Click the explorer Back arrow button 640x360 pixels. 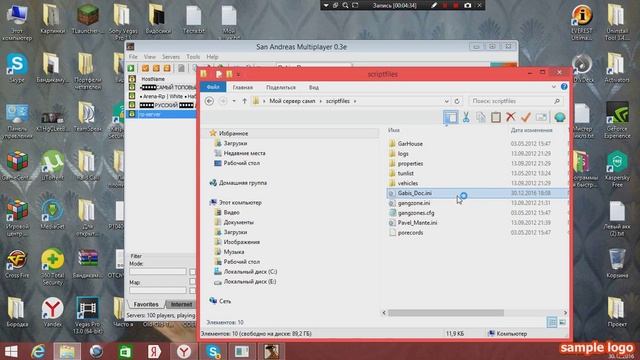point(209,101)
